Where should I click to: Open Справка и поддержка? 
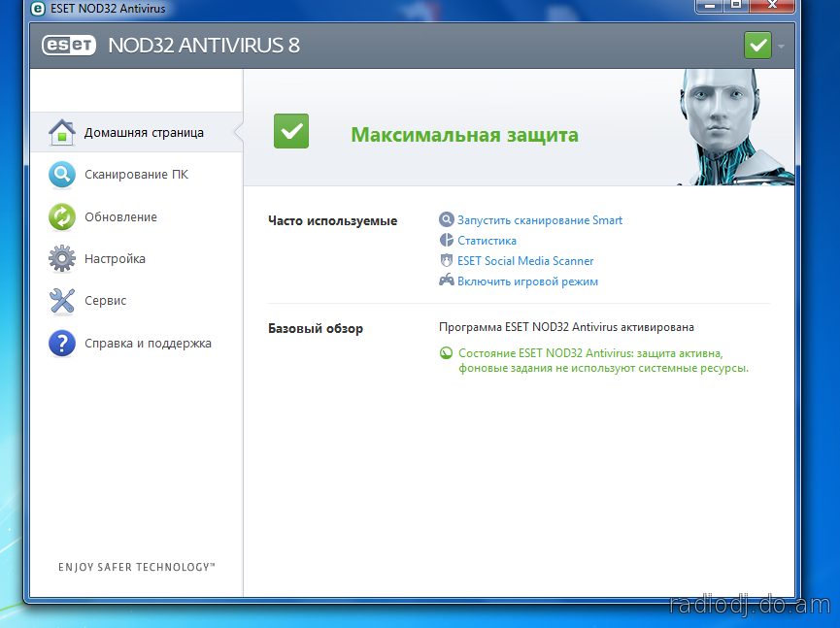(x=137, y=344)
